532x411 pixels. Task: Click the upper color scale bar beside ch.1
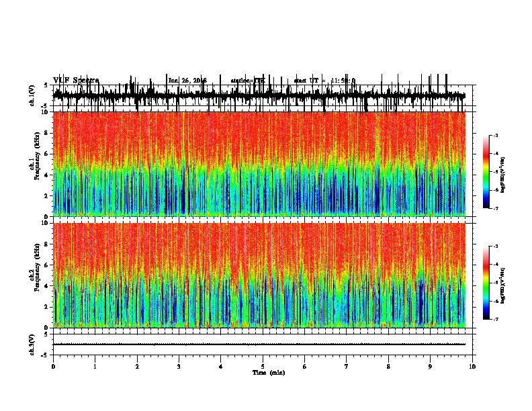(x=486, y=172)
